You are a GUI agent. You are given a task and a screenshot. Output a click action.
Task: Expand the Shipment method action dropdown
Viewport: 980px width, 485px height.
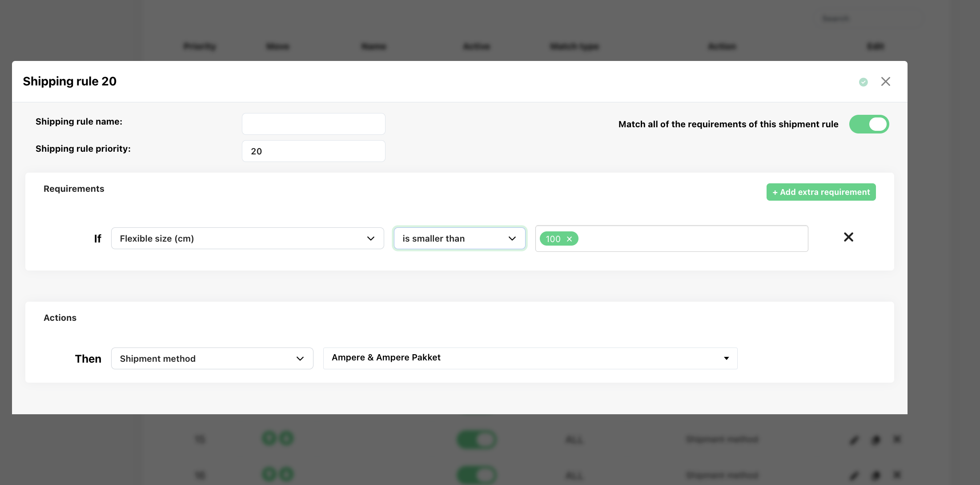(x=212, y=359)
